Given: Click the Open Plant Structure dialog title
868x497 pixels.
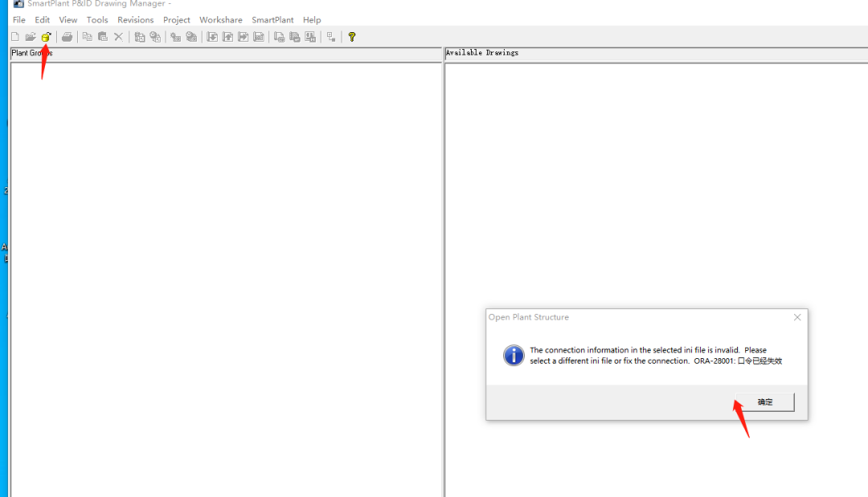Looking at the screenshot, I should (528, 317).
